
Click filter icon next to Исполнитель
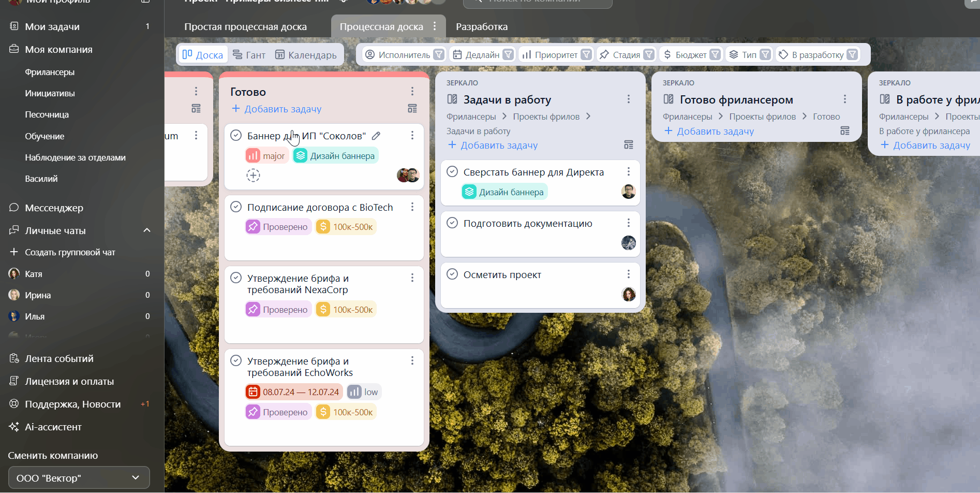pyautogui.click(x=439, y=54)
